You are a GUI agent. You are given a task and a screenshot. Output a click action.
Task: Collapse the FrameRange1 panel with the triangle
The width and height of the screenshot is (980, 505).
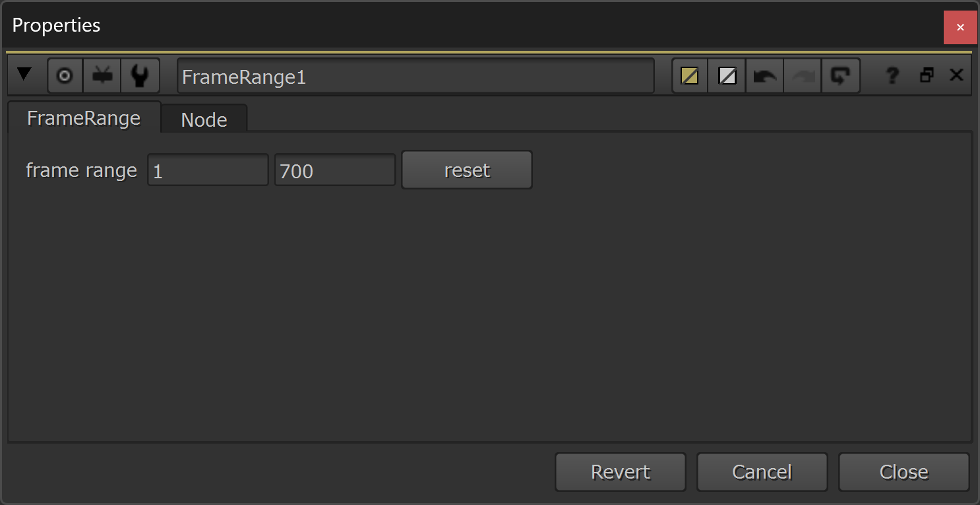tap(24, 75)
